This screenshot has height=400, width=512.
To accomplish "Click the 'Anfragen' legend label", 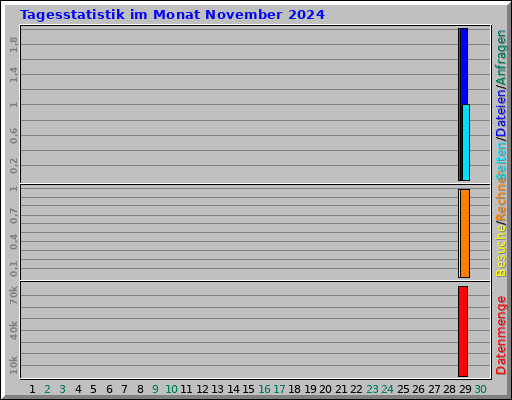I will point(501,57).
